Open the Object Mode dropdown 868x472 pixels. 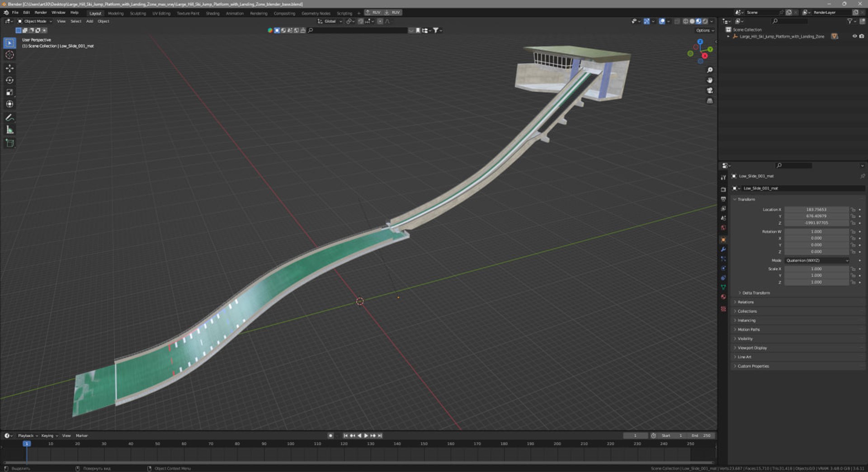(35, 21)
